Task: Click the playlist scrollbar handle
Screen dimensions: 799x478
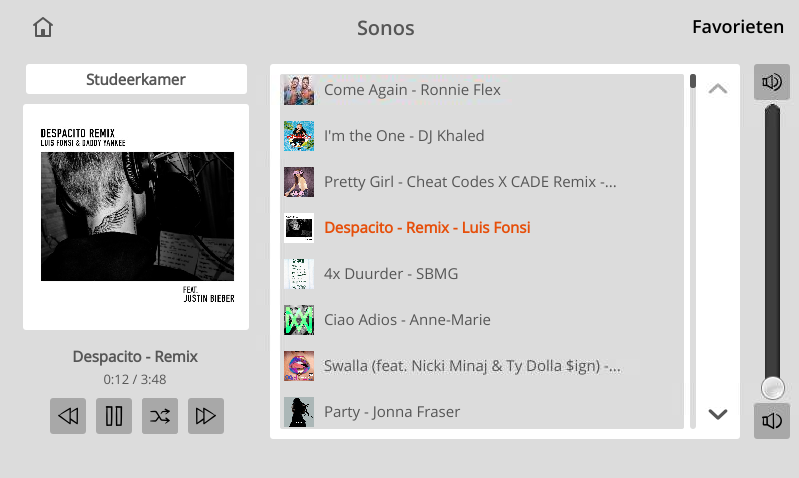Action: pos(693,81)
